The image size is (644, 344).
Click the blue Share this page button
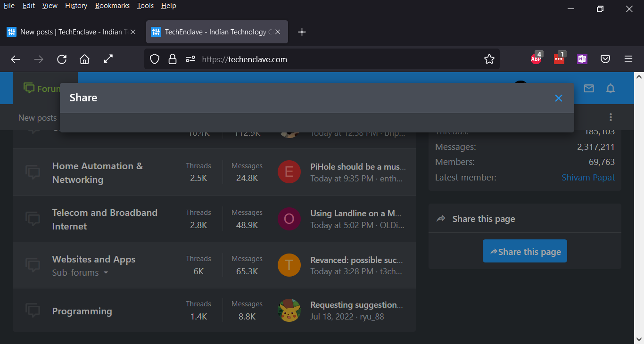coord(525,251)
